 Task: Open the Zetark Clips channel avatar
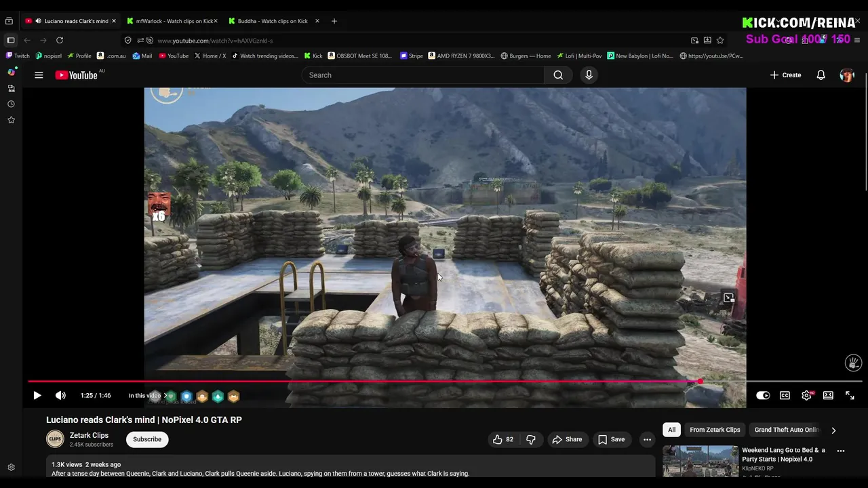(x=55, y=439)
